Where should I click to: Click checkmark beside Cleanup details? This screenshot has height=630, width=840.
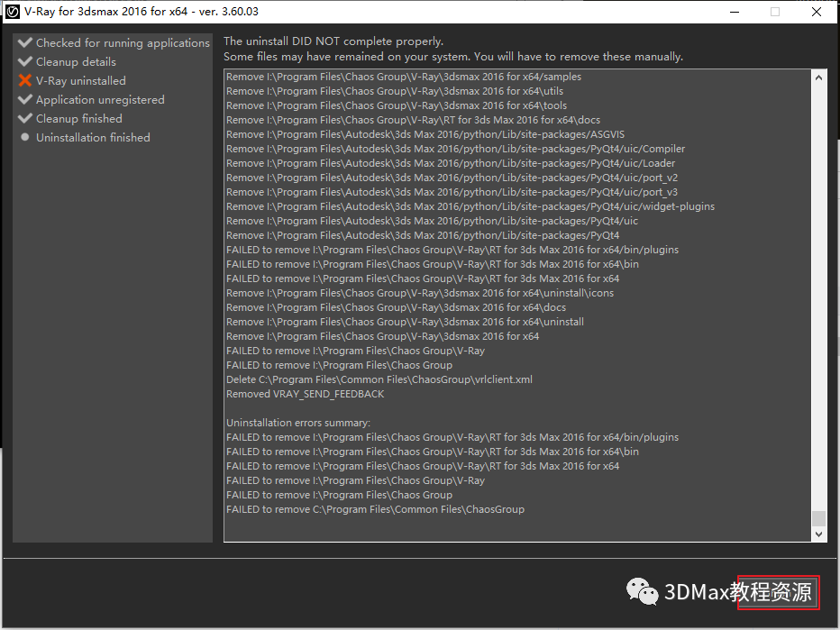[24, 61]
